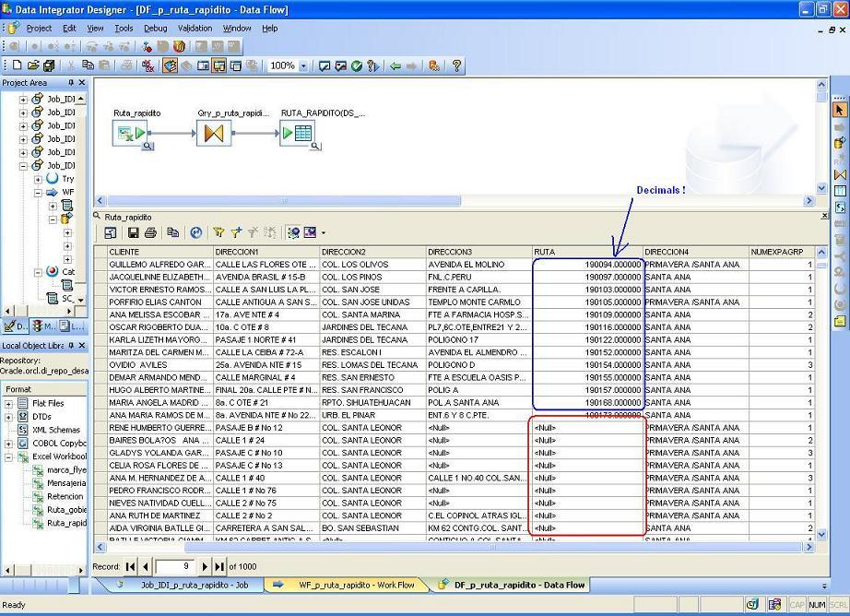Expand the COBOL Copybooks node
The height and width of the screenshot is (616, 850).
click(8, 444)
